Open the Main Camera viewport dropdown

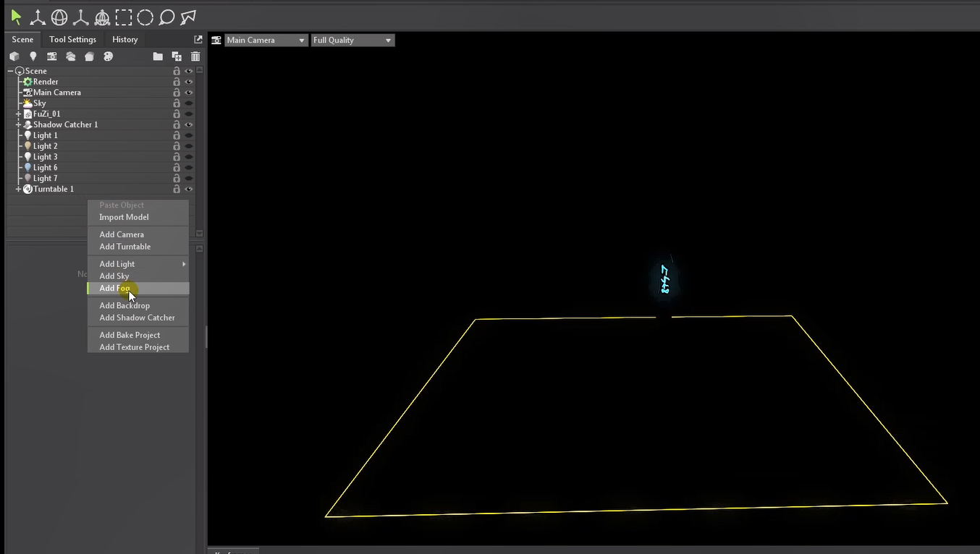266,41
